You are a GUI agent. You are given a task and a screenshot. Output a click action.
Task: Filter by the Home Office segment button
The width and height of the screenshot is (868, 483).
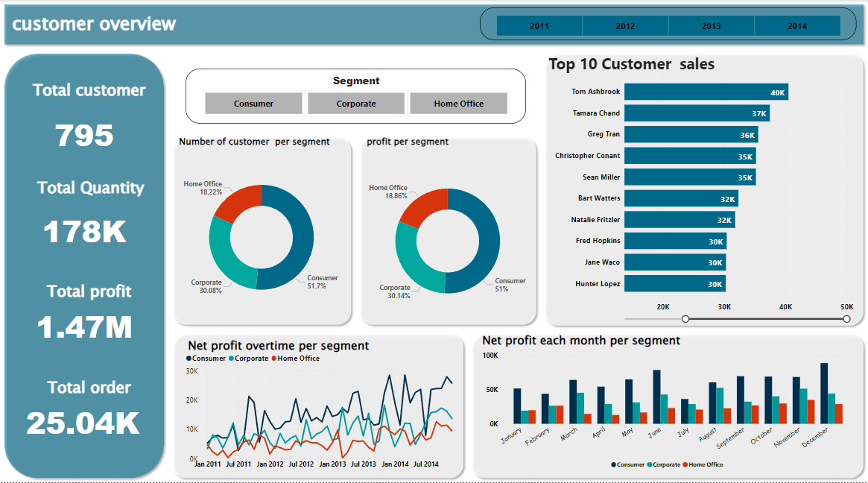[458, 103]
